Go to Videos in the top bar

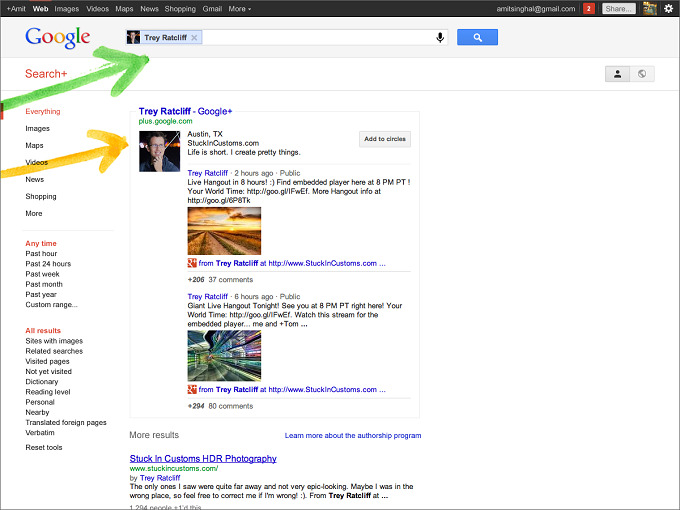(x=97, y=9)
